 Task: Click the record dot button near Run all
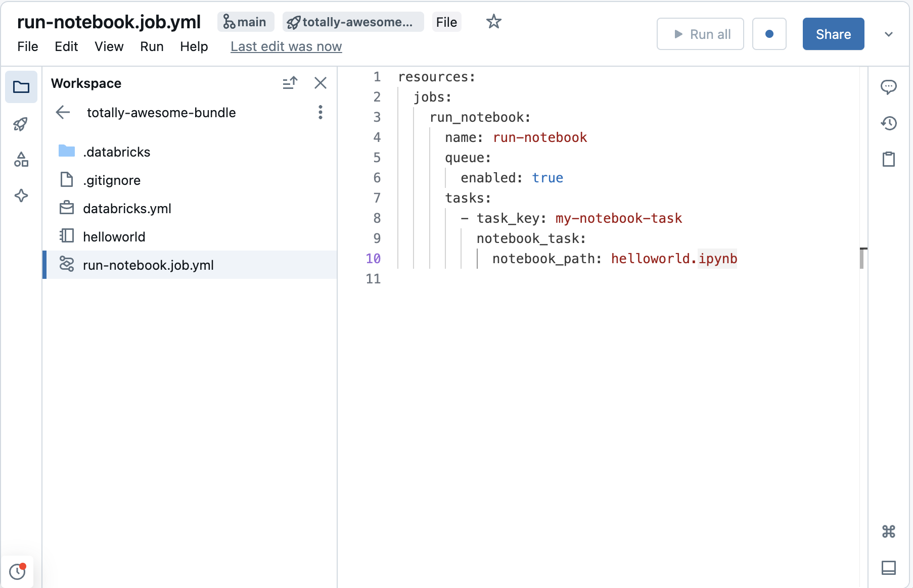click(769, 34)
